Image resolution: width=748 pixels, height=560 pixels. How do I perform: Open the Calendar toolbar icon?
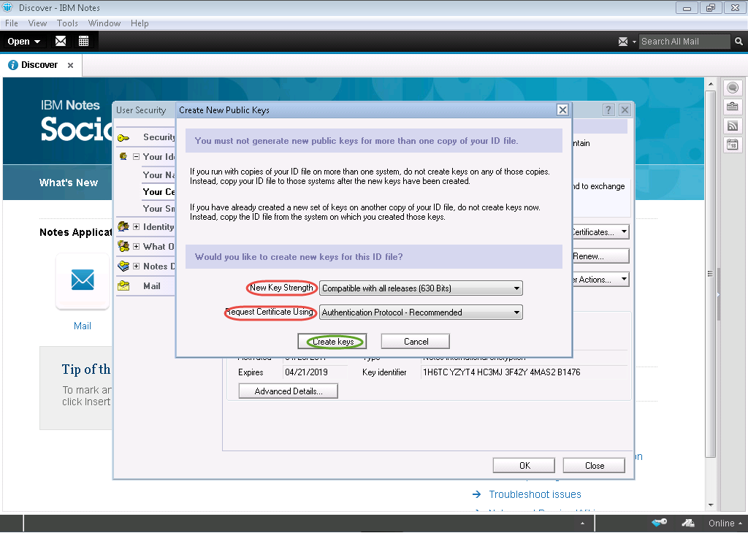(x=83, y=42)
